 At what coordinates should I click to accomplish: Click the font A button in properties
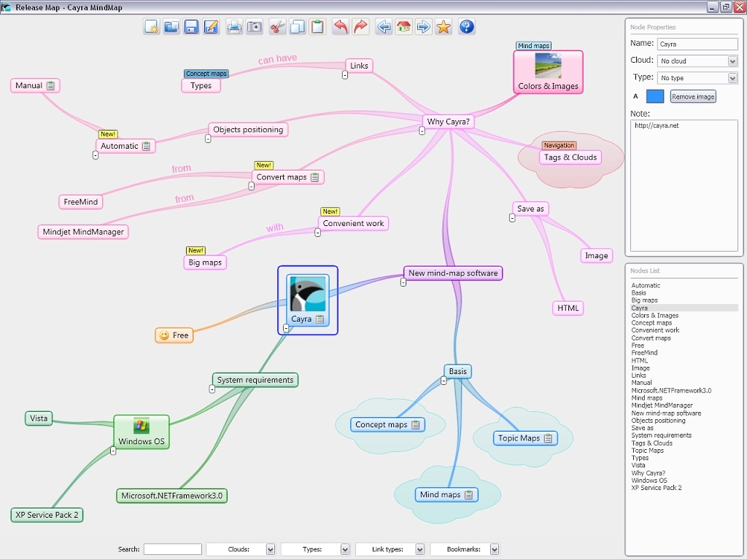[x=635, y=96]
